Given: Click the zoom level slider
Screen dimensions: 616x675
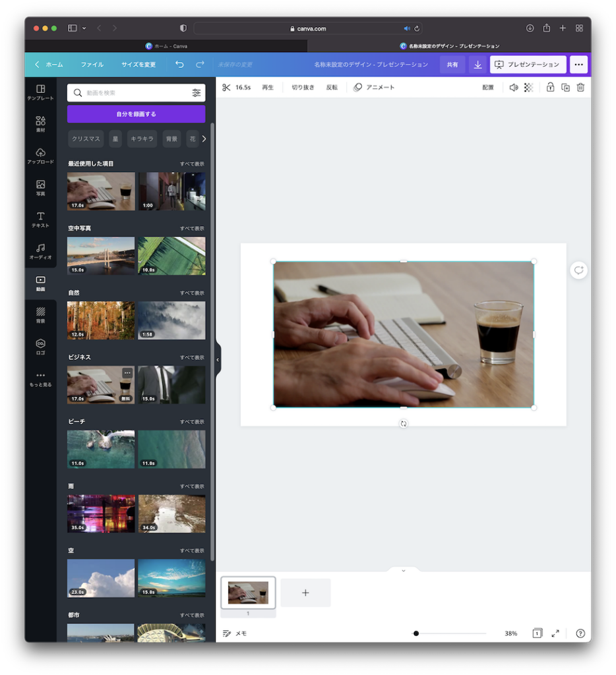Looking at the screenshot, I should point(450,633).
